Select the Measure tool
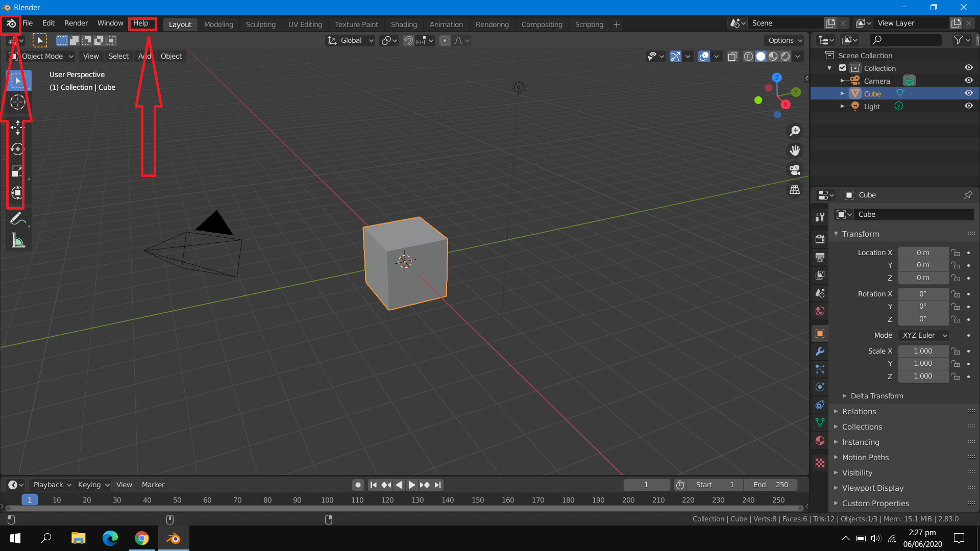The width and height of the screenshot is (980, 551). coord(18,240)
